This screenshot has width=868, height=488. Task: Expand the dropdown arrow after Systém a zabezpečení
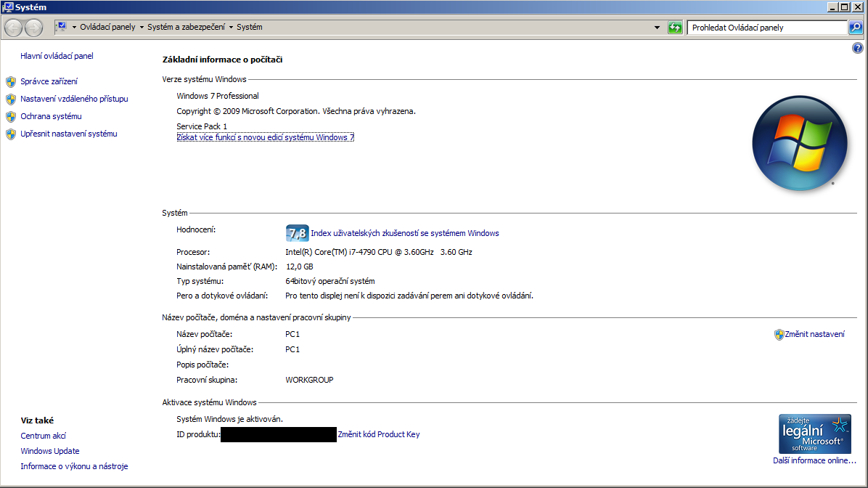pos(231,27)
